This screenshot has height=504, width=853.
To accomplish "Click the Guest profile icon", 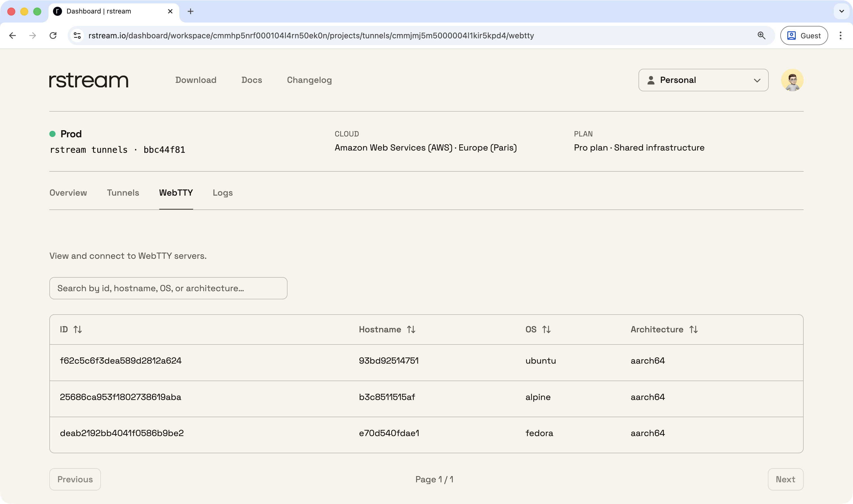I will click(x=791, y=35).
